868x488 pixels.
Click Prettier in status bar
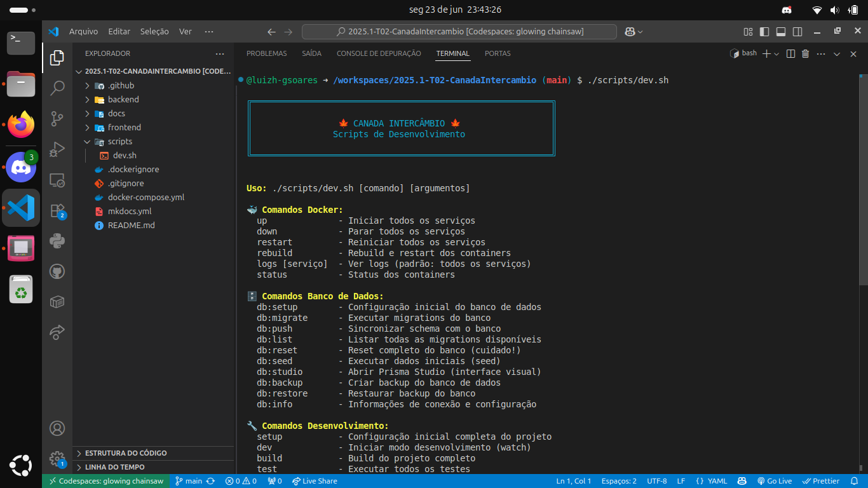click(821, 481)
